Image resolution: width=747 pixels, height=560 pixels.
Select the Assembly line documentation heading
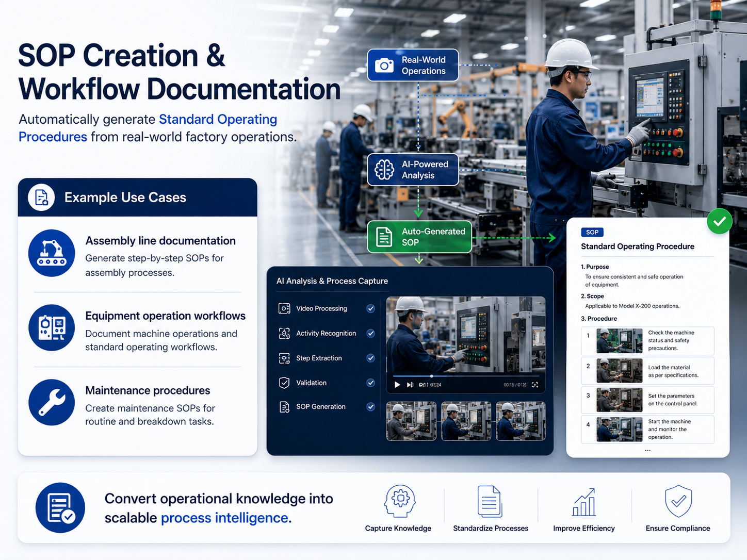tap(160, 241)
